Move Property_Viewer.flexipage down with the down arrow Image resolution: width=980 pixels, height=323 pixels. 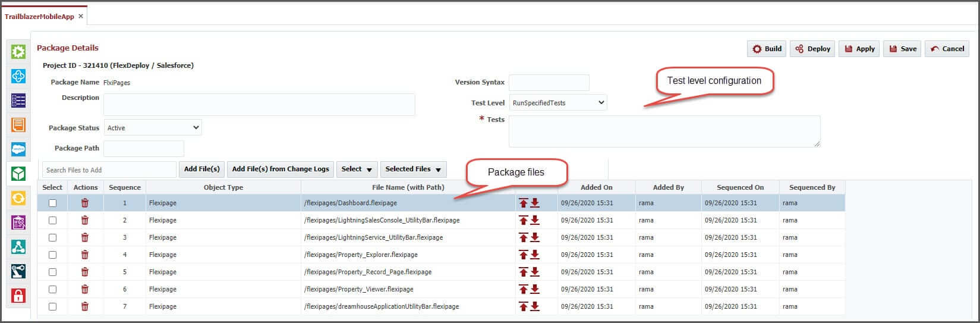535,289
